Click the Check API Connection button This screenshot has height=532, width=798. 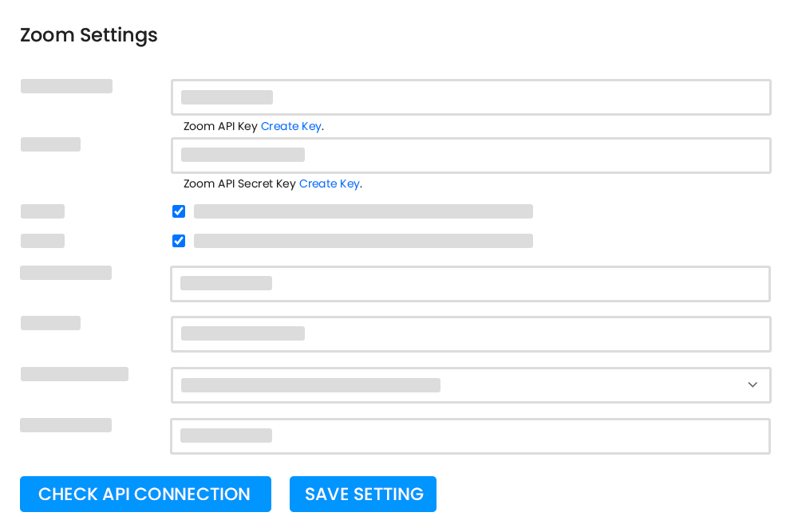[145, 494]
